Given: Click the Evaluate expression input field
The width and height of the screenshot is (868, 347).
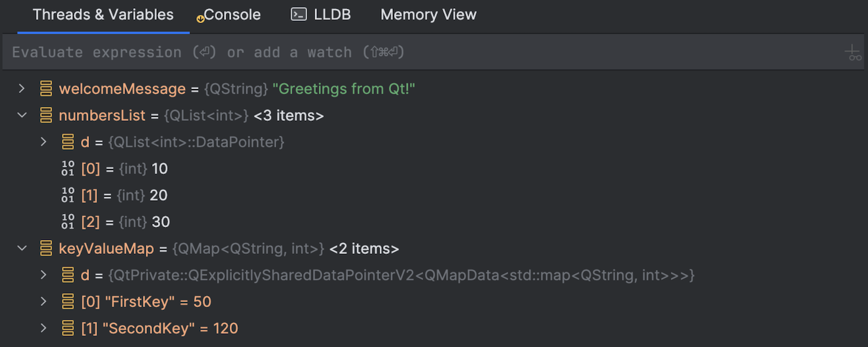Looking at the screenshot, I should click(x=405, y=53).
